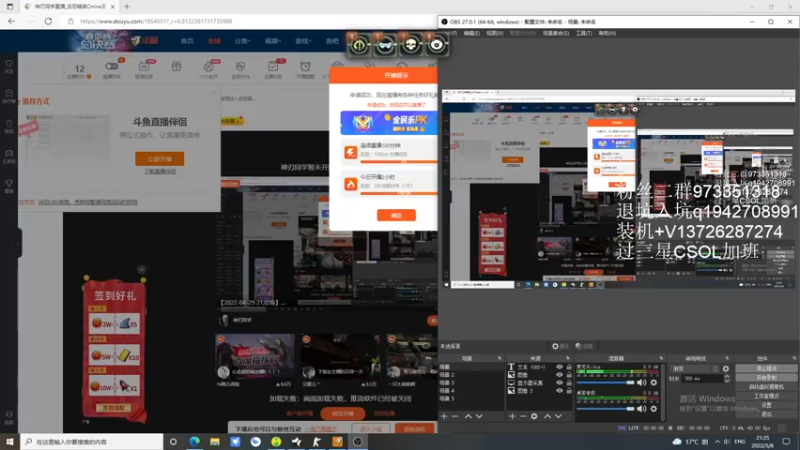Pop out the 来源 sources dock

[568, 358]
